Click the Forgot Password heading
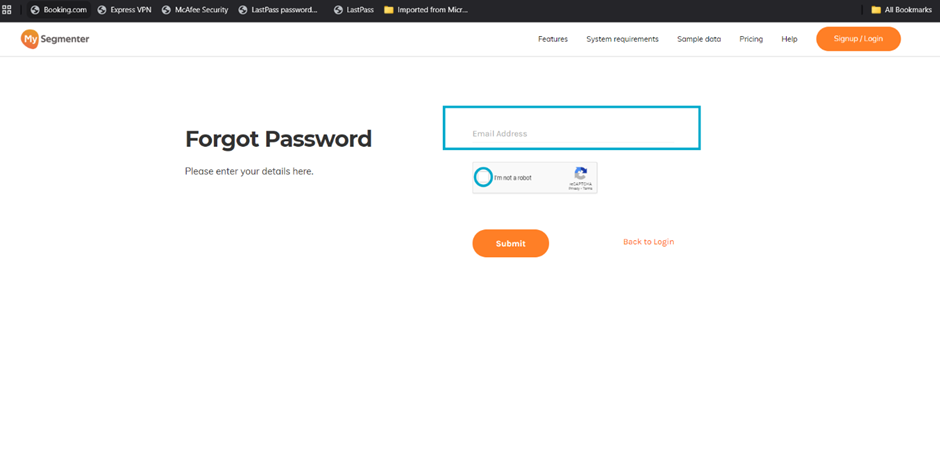 point(278,139)
